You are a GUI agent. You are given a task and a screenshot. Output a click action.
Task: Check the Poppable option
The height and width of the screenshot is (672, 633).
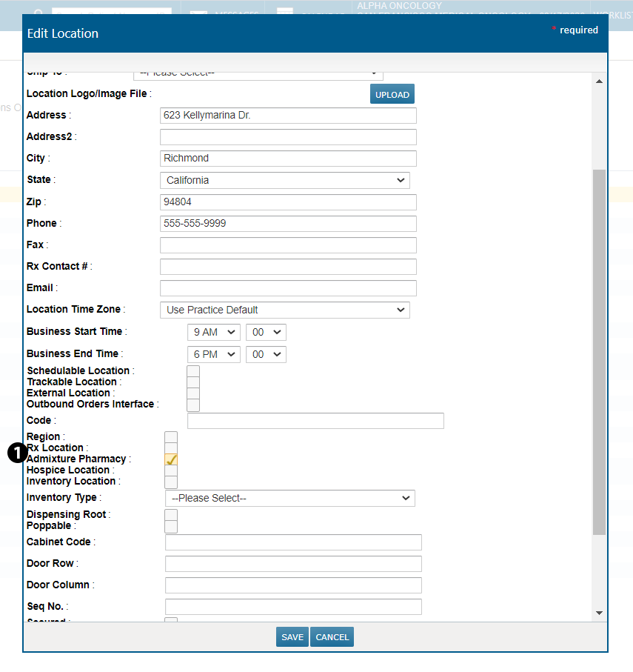coord(171,526)
